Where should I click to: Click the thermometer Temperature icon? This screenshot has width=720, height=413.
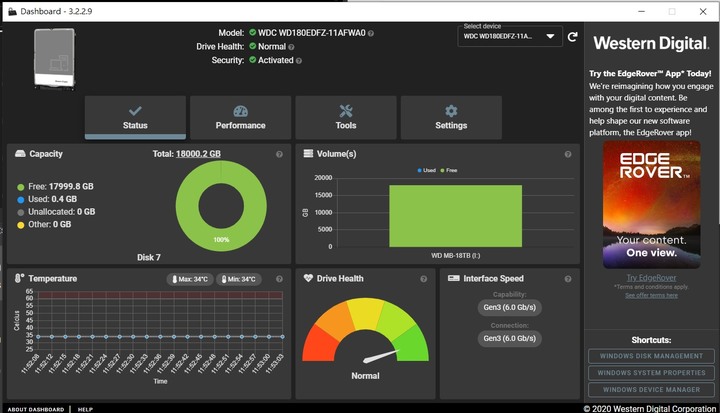(x=19, y=278)
